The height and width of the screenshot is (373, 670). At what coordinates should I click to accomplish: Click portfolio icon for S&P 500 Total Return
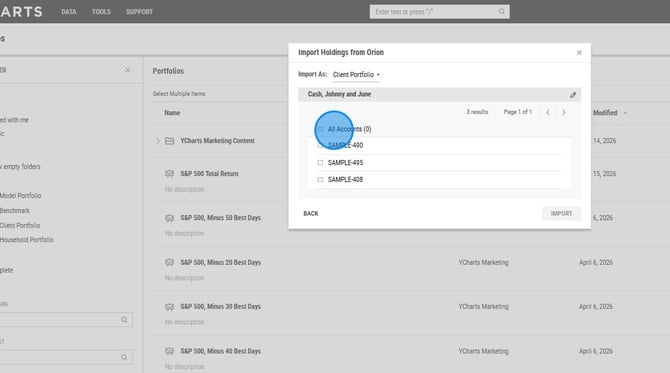pos(170,173)
